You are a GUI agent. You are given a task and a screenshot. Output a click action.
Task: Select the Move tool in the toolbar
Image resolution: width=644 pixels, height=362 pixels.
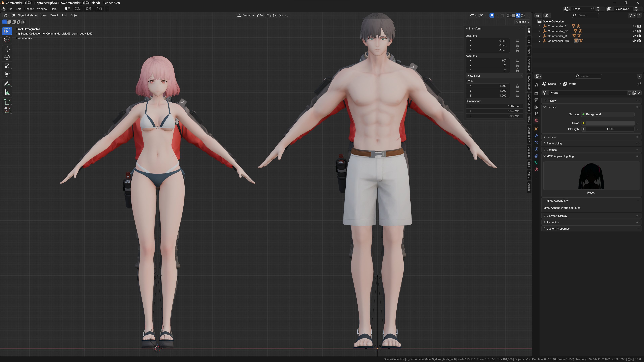point(7,49)
